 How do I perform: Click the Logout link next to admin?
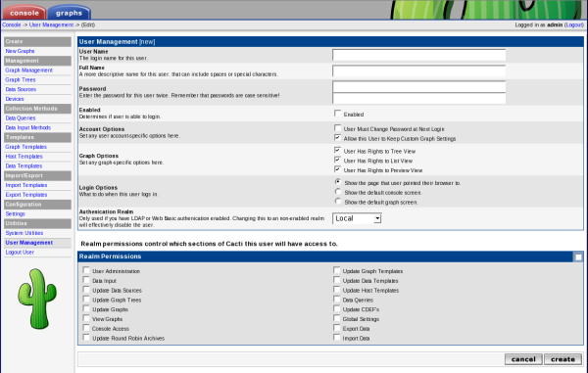coord(574,24)
